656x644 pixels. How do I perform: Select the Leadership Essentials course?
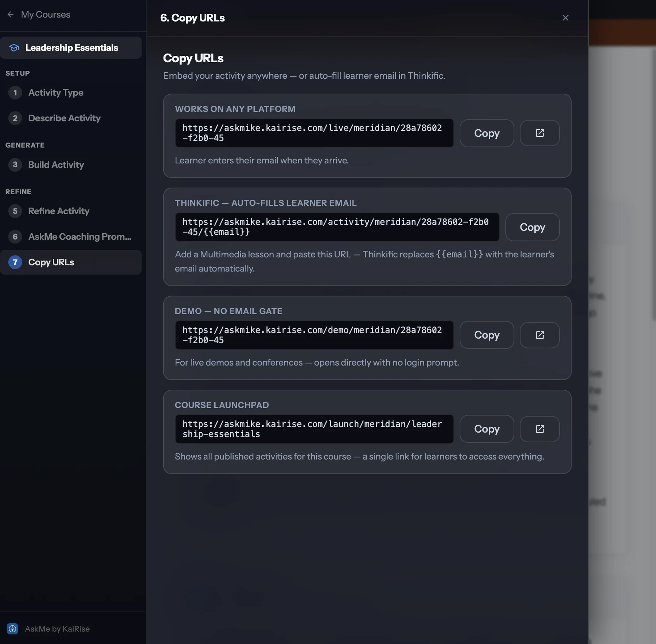tap(71, 48)
